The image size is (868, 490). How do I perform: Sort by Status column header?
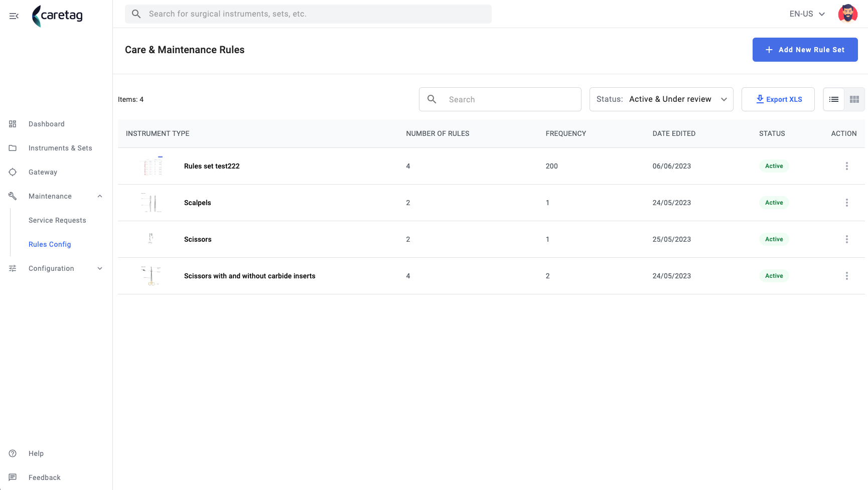coord(772,133)
